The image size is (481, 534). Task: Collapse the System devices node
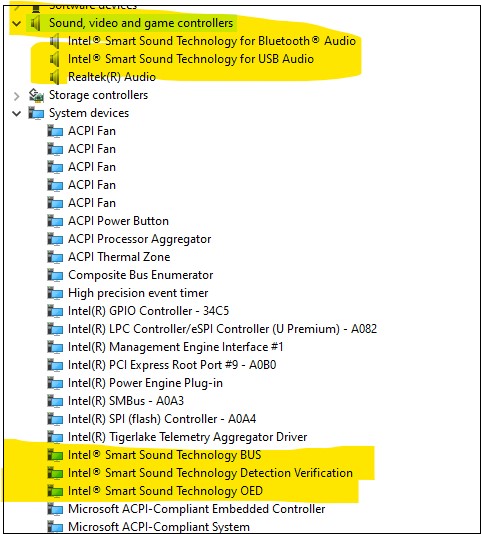[16, 113]
